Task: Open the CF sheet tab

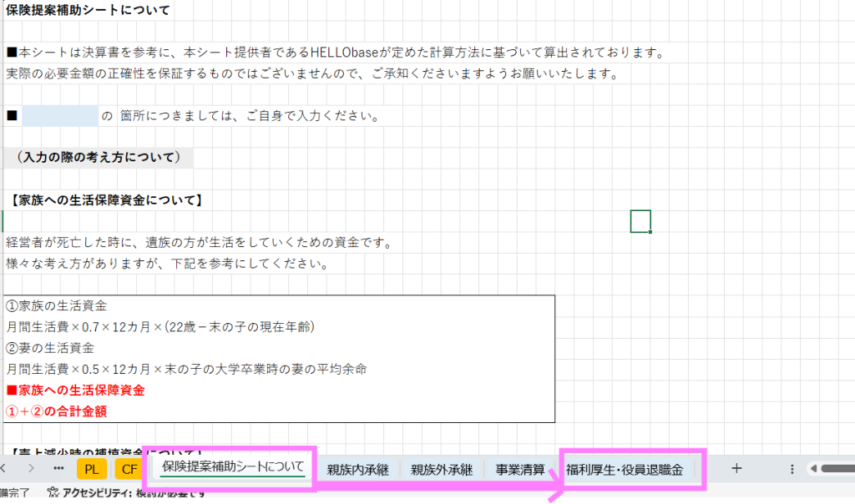Action: pyautogui.click(x=129, y=469)
